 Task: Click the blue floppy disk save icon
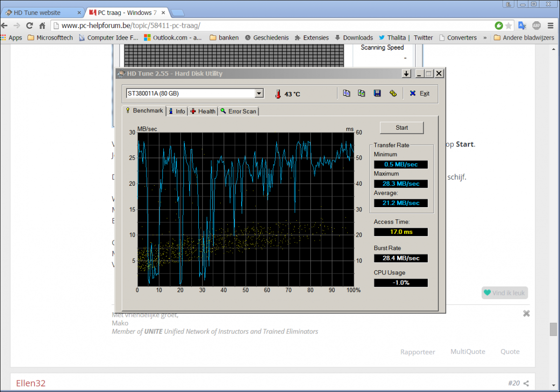377,93
